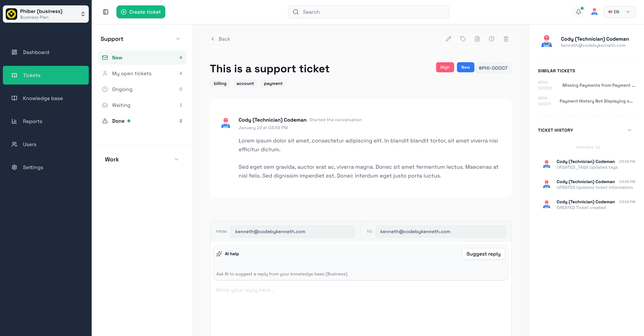Open the EN language dropdown
The image size is (644, 336).
619,12
